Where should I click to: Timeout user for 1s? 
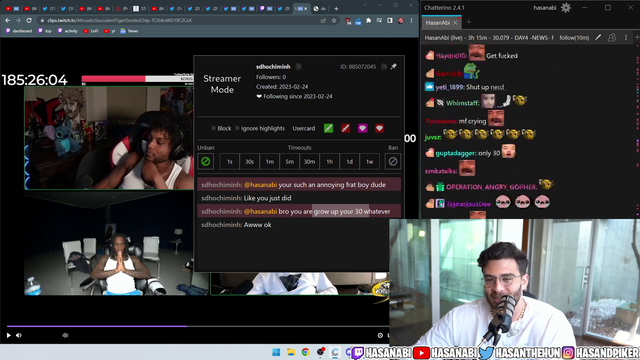point(229,162)
